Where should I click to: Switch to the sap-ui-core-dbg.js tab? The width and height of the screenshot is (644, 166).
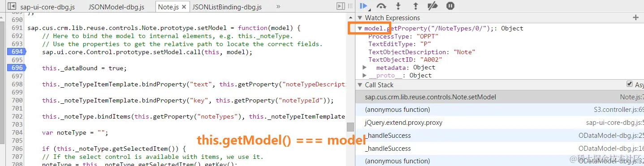pos(48,7)
